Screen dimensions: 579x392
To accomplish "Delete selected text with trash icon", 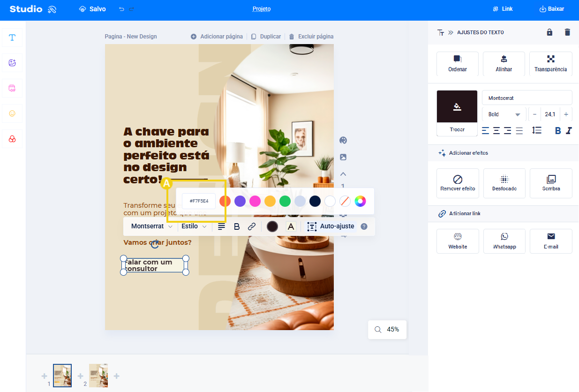I will 567,32.
